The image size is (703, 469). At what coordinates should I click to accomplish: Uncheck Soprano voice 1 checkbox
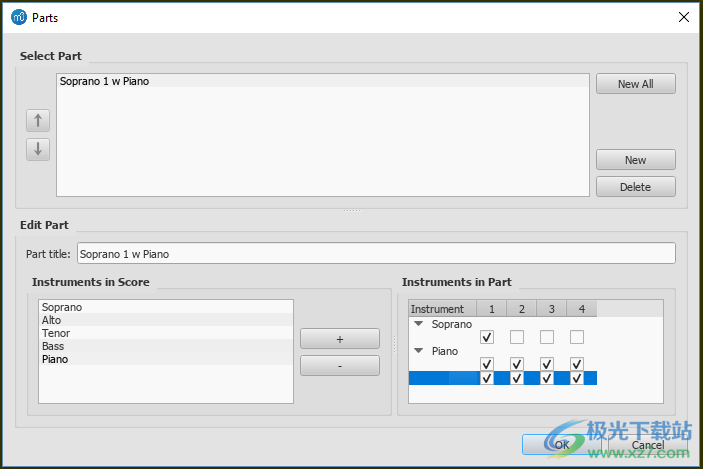tap(487, 337)
